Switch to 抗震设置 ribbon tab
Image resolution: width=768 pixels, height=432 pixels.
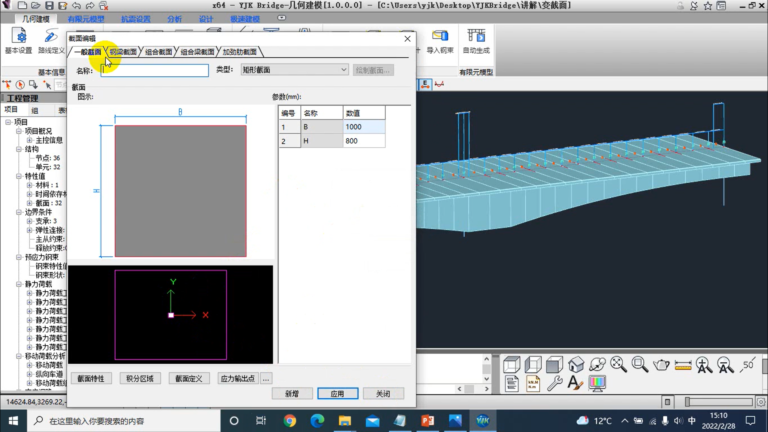[136, 19]
